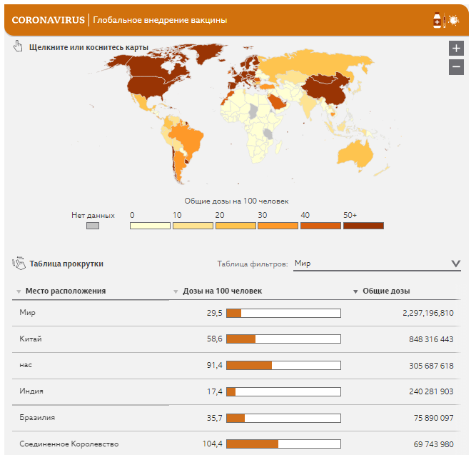Select the Соединенное Королевство row
This screenshot has height=455, width=476.
tap(236, 444)
